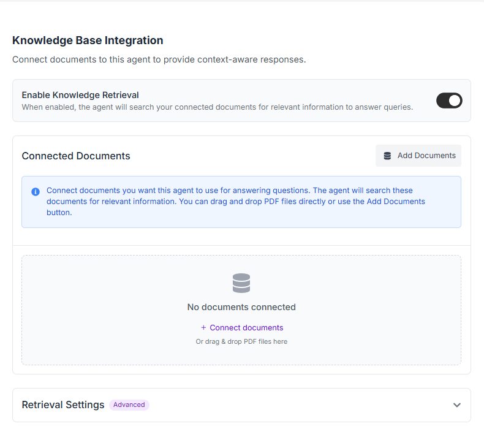484x448 pixels.
Task: Click database icon in Add Documents button
Action: (387, 156)
